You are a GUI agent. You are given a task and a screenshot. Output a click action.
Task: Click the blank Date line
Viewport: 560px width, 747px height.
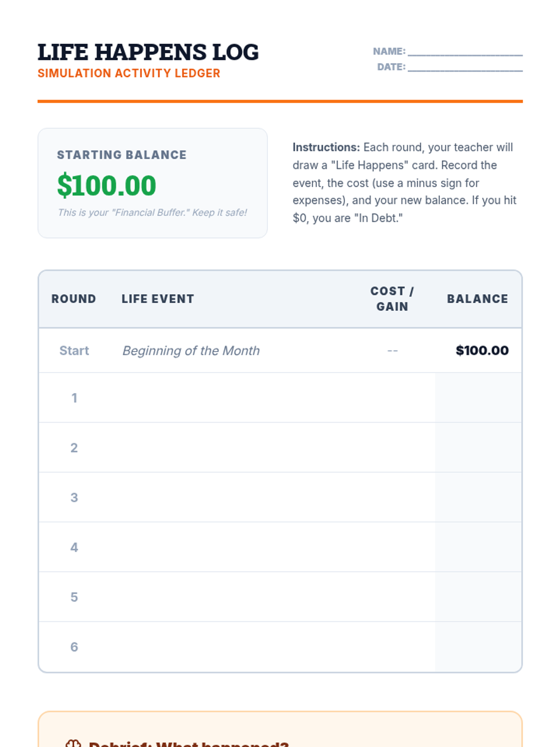(x=465, y=67)
